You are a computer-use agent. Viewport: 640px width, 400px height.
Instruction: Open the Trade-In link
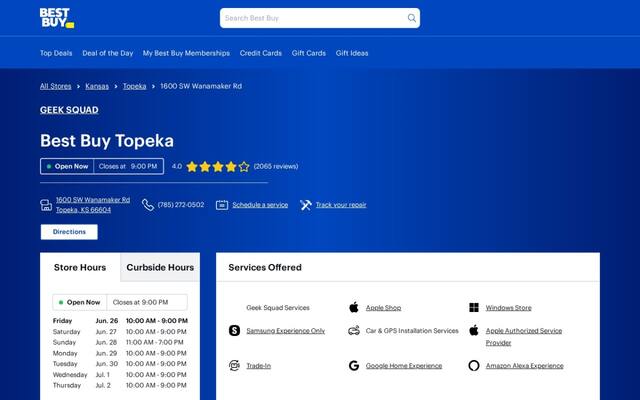(258, 366)
